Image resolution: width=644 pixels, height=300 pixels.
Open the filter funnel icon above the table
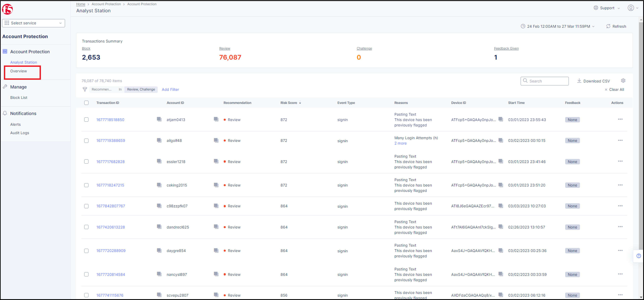[85, 89]
